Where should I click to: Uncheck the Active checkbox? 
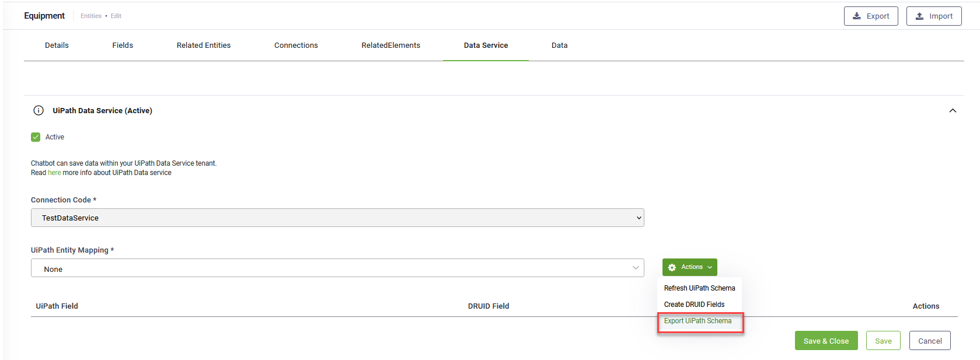[x=36, y=137]
